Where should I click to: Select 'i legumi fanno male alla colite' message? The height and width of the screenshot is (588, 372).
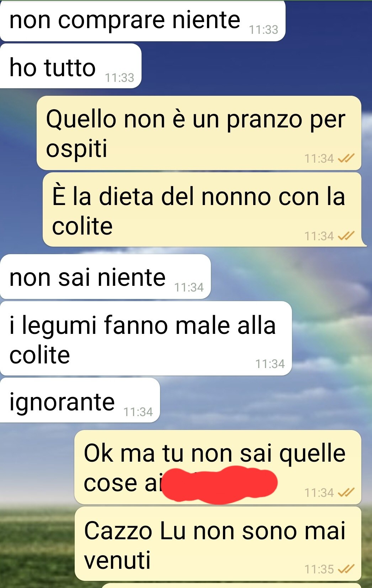[146, 338]
